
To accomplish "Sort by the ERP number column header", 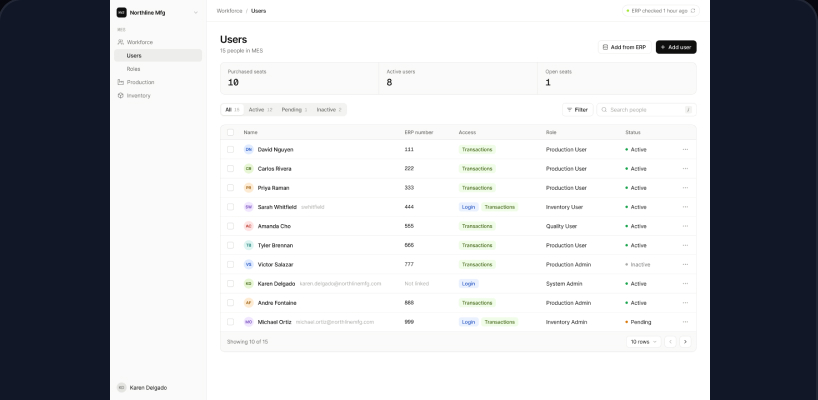I will click(419, 132).
